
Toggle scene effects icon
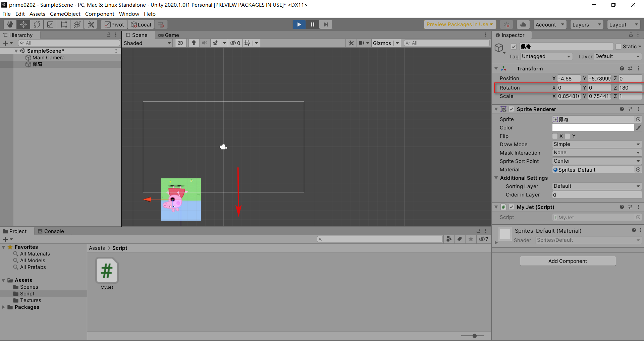(x=215, y=43)
